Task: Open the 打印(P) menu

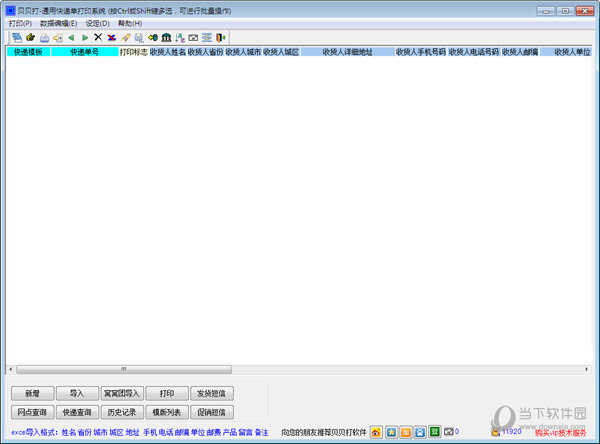Action: [x=20, y=23]
